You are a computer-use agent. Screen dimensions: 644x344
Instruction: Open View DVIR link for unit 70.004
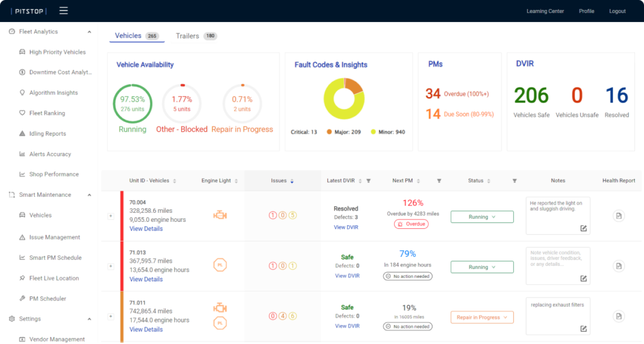(346, 227)
